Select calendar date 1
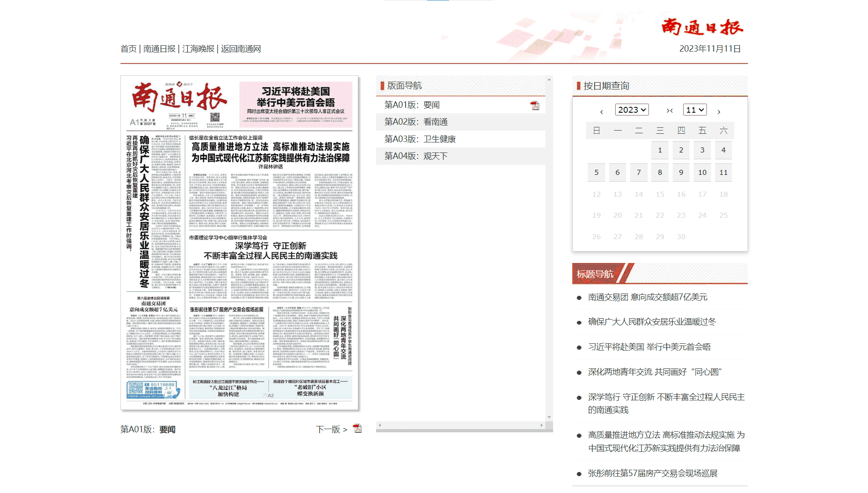Viewport: 868px width, 493px height. [660, 150]
